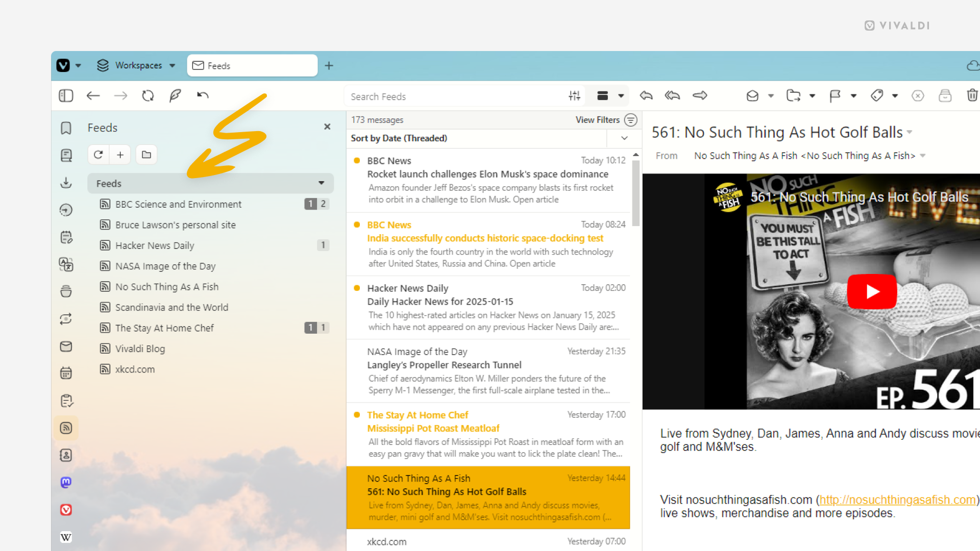
Task: Play the YouTube video
Action: click(x=872, y=291)
